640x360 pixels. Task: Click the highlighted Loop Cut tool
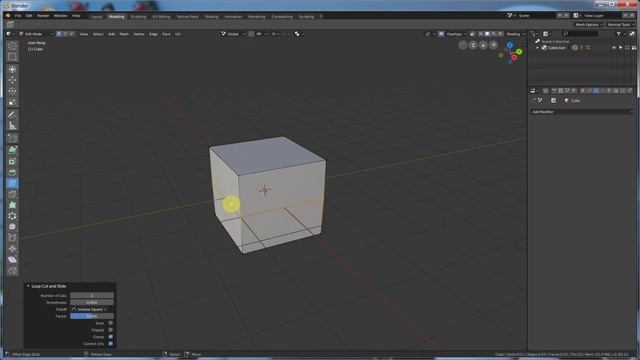coord(12,183)
